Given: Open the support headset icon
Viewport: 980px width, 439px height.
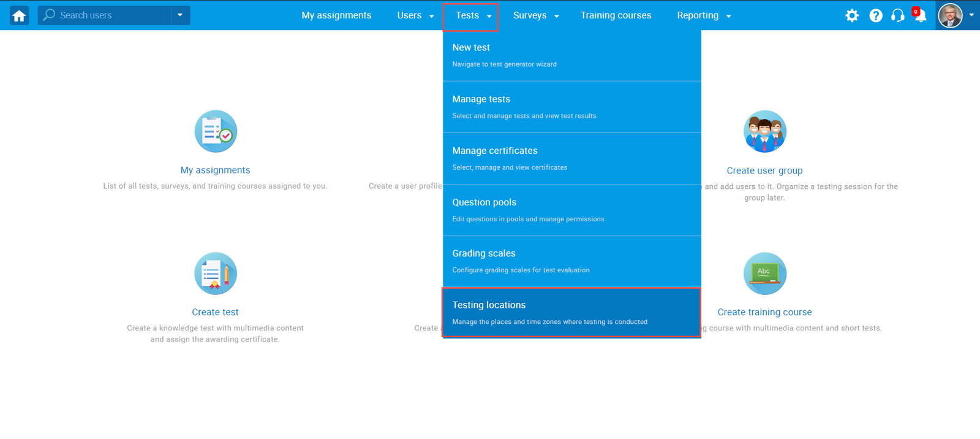Looking at the screenshot, I should pyautogui.click(x=898, y=15).
